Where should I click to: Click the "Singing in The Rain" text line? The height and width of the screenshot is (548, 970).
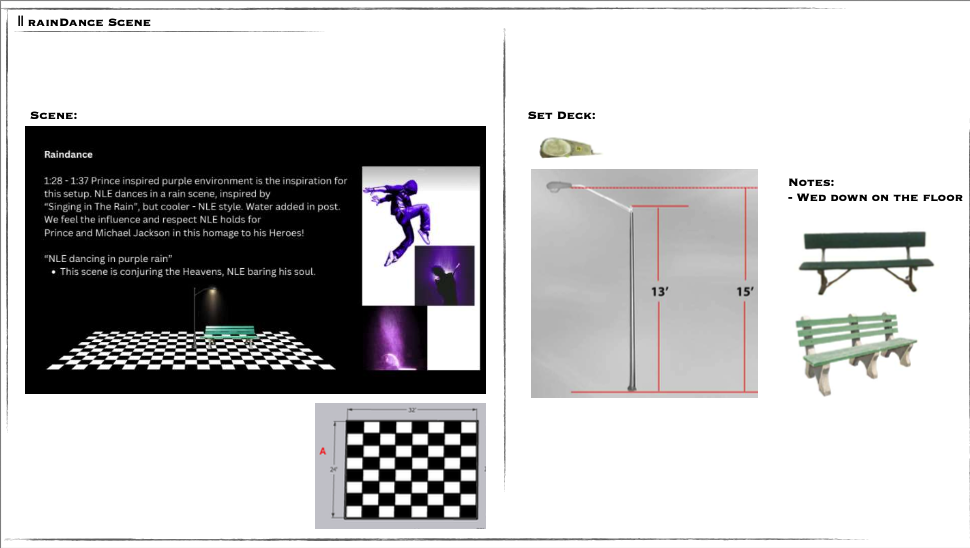pyautogui.click(x=192, y=207)
